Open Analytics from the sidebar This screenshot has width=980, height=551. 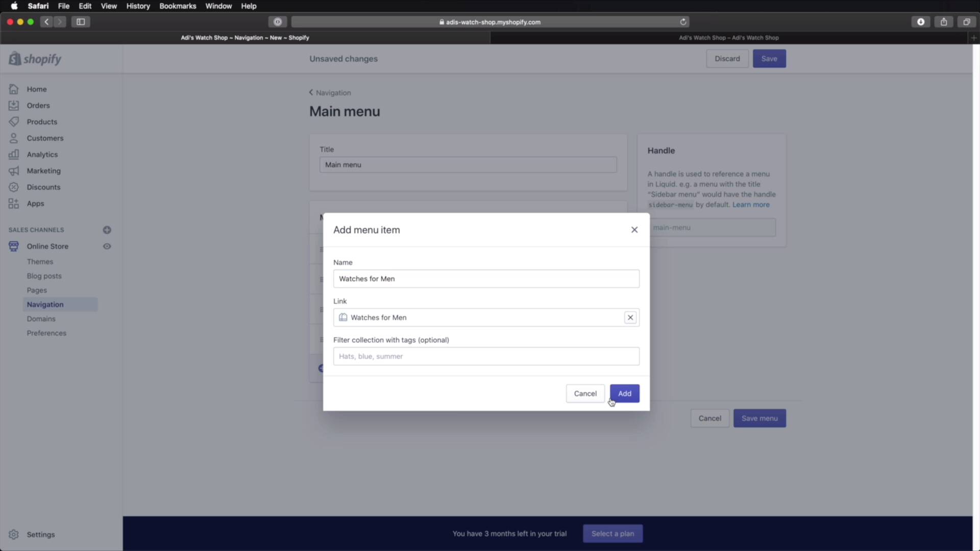[41, 154]
